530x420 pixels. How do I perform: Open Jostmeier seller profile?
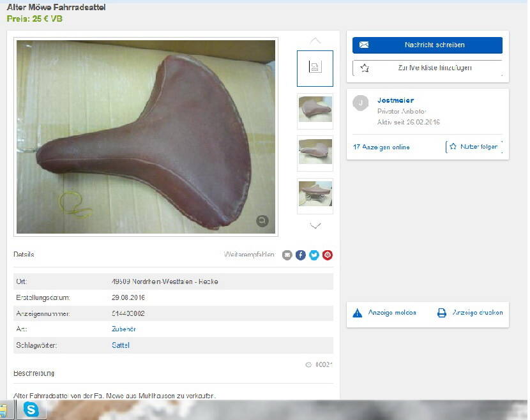[x=395, y=100]
